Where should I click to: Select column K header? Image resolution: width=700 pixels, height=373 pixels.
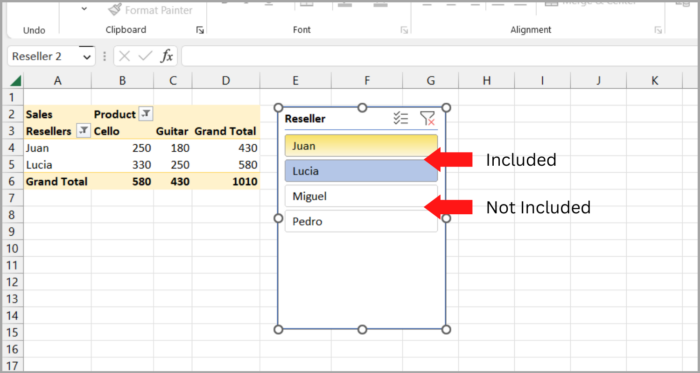pyautogui.click(x=654, y=80)
